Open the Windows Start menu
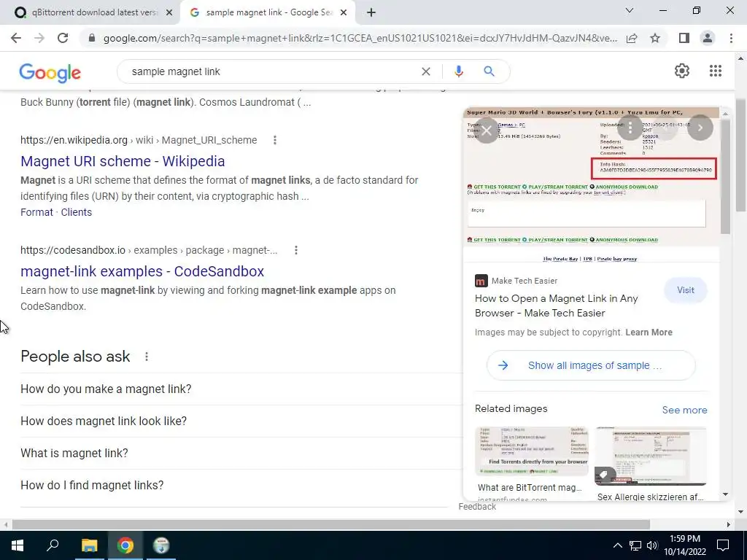This screenshot has width=747, height=560. tap(18, 545)
